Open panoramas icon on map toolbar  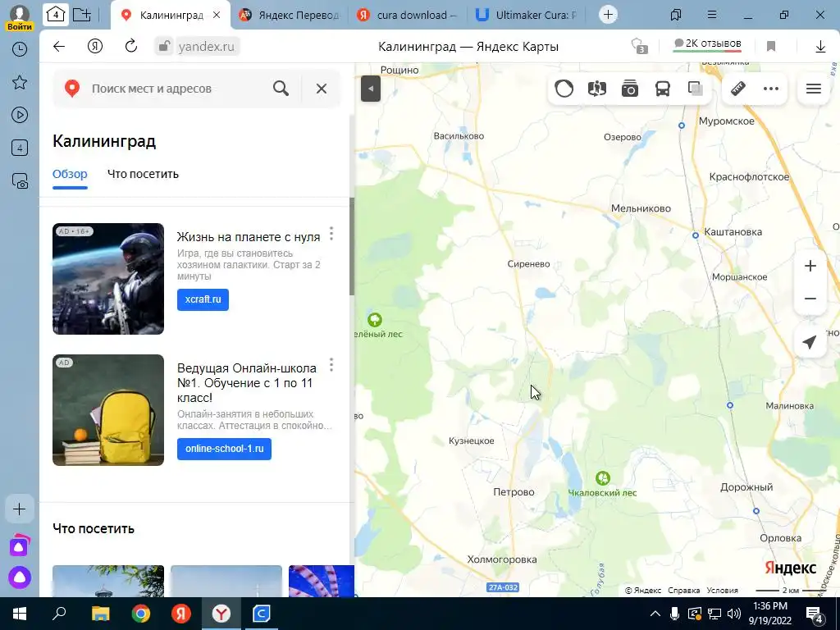597,89
